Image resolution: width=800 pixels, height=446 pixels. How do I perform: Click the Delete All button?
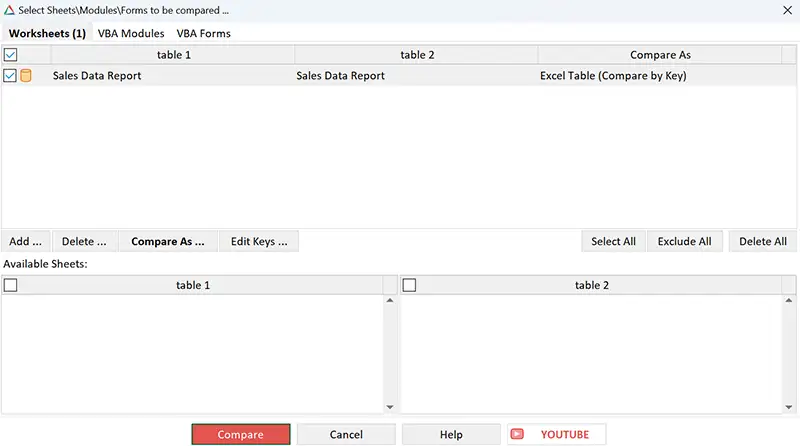pos(763,241)
